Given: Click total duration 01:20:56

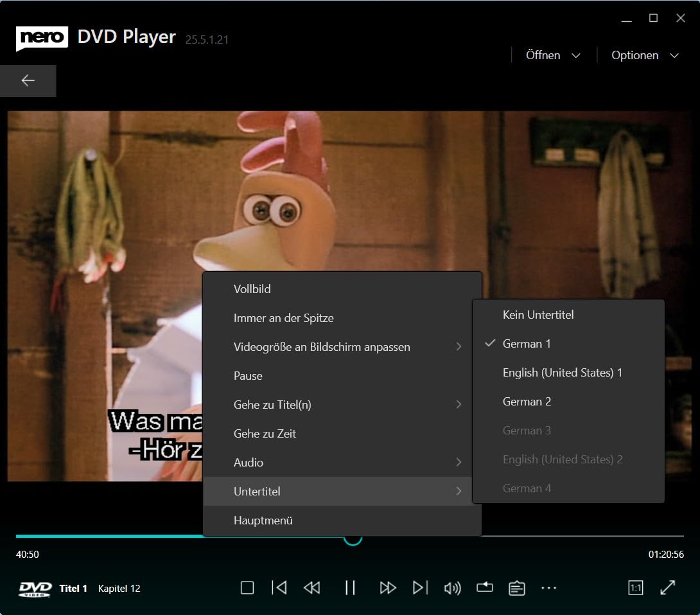Looking at the screenshot, I should pyautogui.click(x=666, y=554).
